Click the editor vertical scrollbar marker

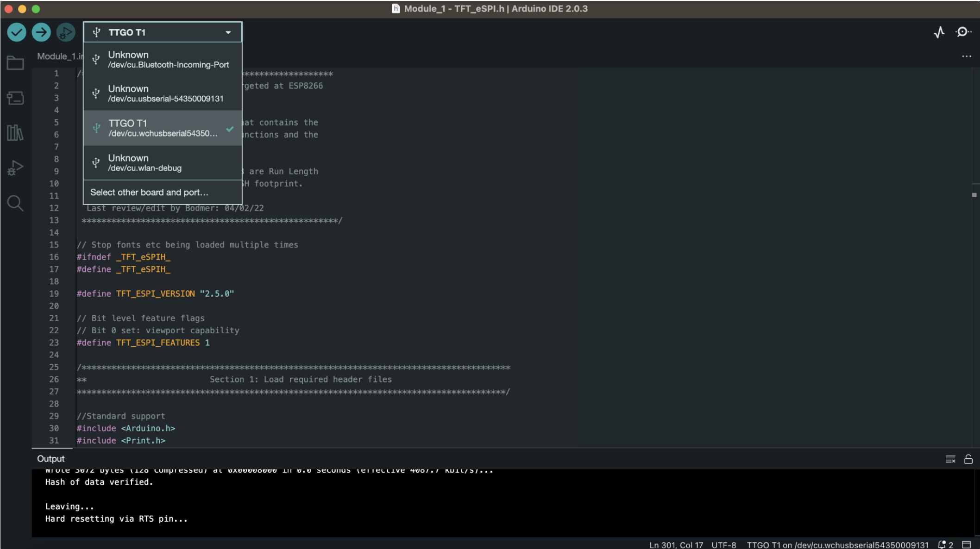[974, 195]
